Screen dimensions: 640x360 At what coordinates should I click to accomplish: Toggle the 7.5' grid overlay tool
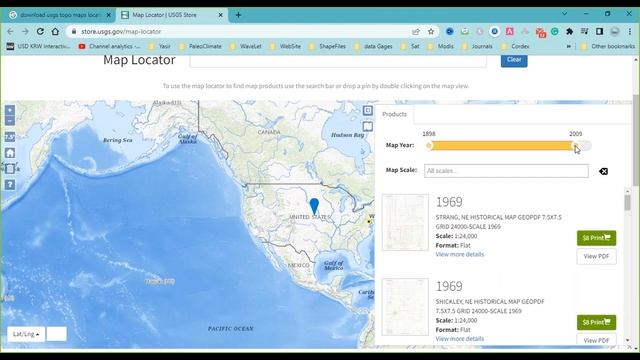10,137
